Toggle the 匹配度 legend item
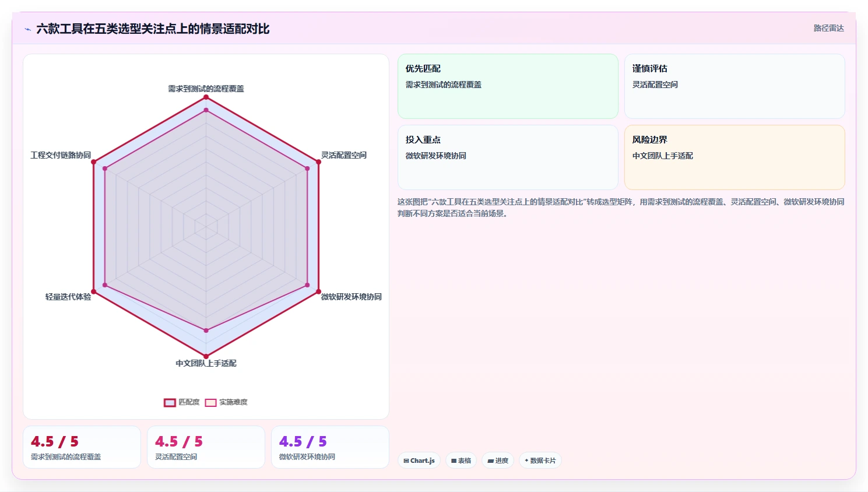The width and height of the screenshot is (868, 492). click(x=182, y=402)
